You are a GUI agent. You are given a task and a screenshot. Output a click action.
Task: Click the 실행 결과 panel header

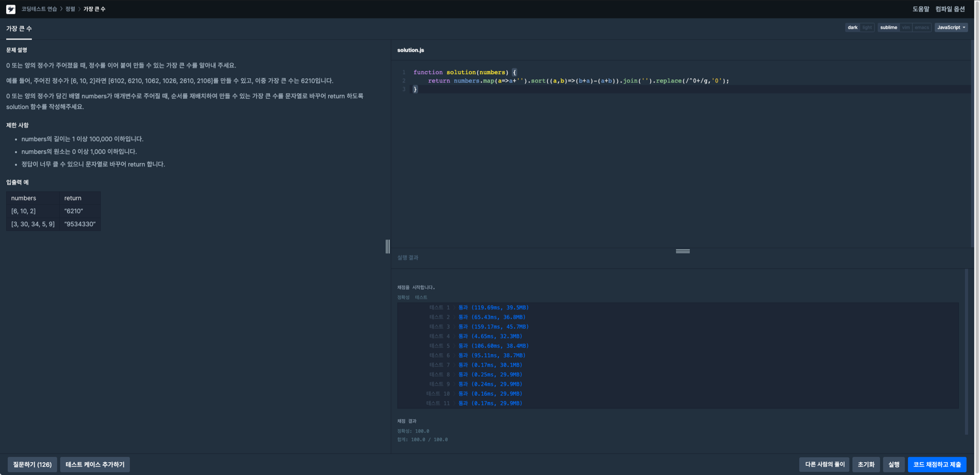pyautogui.click(x=408, y=258)
